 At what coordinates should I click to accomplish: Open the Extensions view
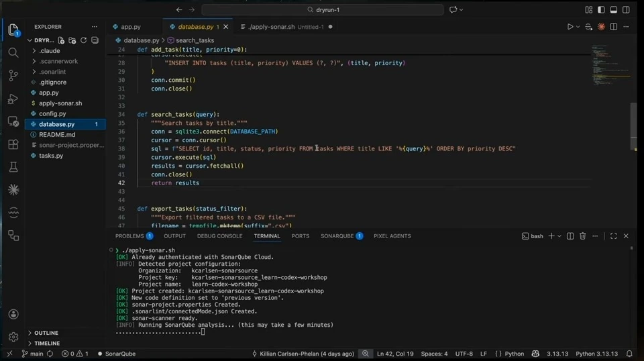coord(13,144)
